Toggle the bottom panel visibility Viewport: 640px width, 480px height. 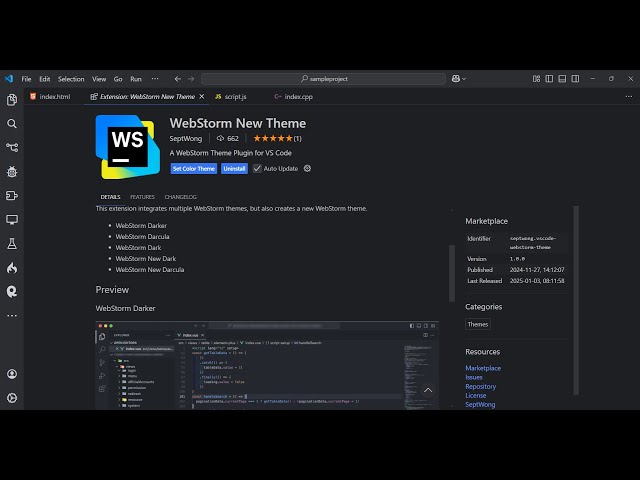[562, 78]
